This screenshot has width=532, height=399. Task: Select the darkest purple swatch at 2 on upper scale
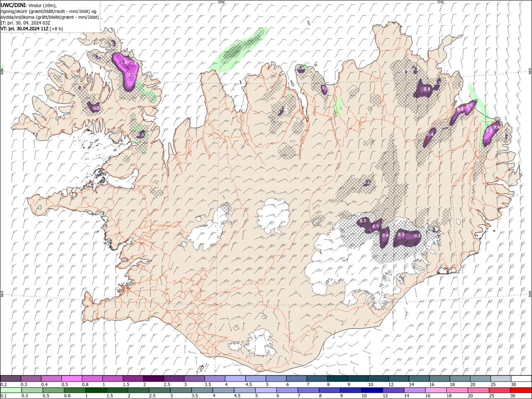(153, 379)
